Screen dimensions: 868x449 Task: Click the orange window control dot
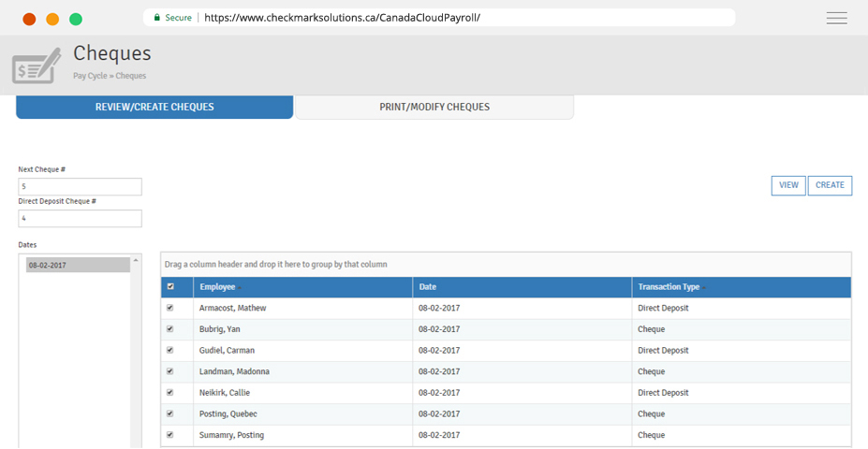(52, 19)
